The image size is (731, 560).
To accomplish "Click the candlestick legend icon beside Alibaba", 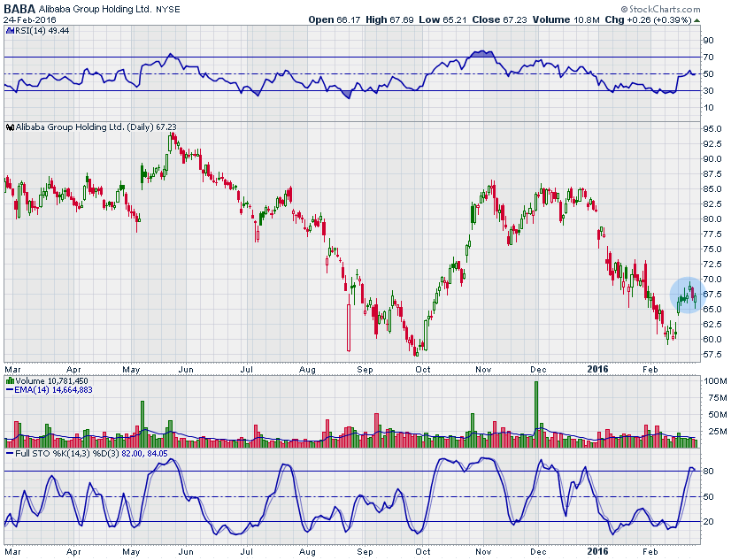I will coord(10,127).
